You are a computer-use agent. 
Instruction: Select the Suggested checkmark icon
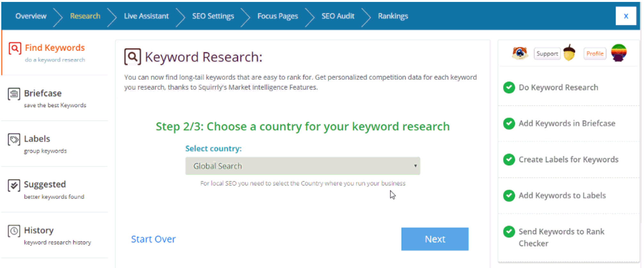pos(14,185)
